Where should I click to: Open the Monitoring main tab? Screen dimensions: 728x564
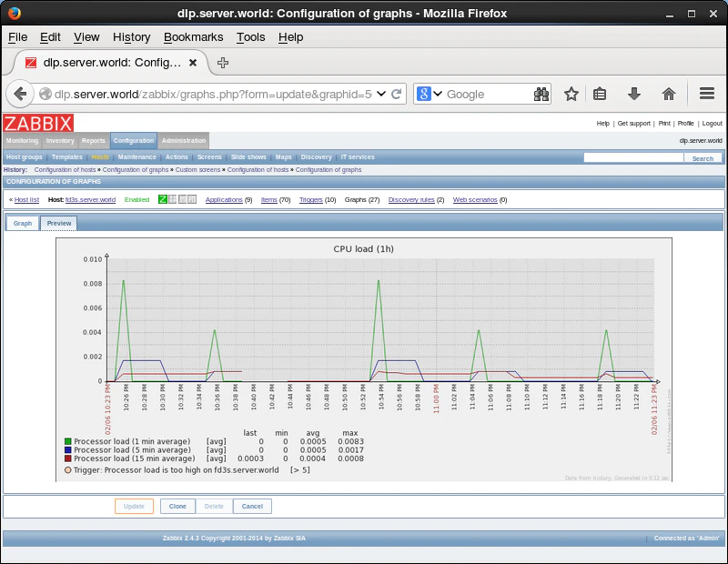pos(22,141)
